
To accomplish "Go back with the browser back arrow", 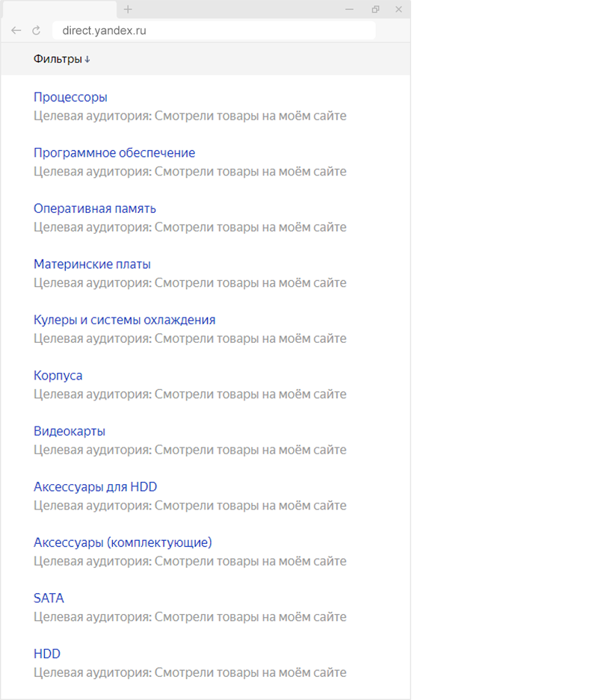I will tap(16, 31).
